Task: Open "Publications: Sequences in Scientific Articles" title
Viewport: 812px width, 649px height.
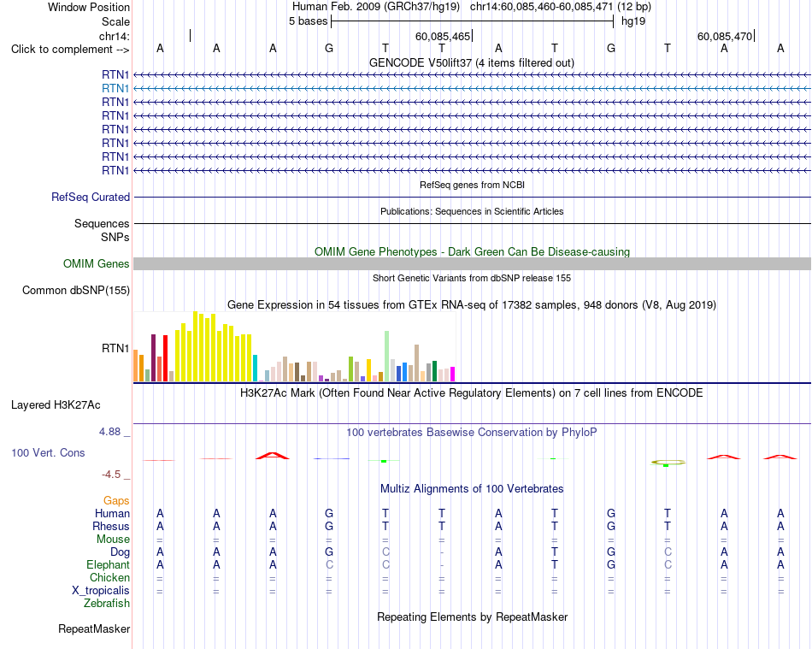Action: tap(472, 211)
